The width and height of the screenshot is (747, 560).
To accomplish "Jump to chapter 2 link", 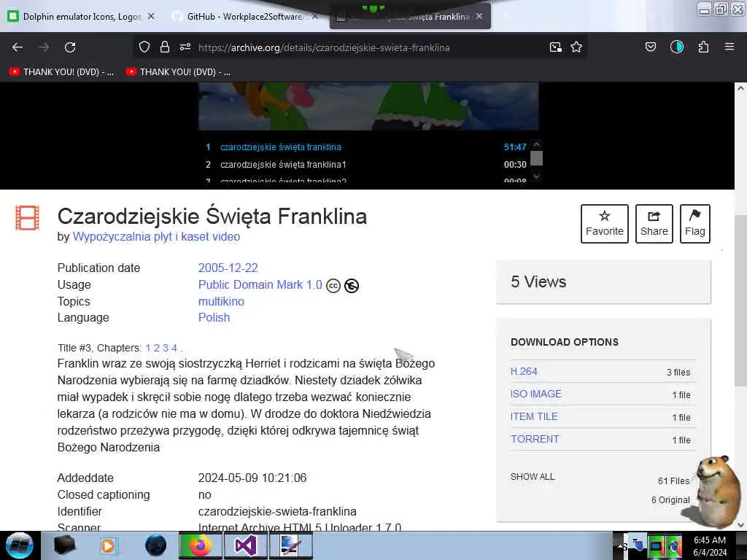I will [157, 348].
